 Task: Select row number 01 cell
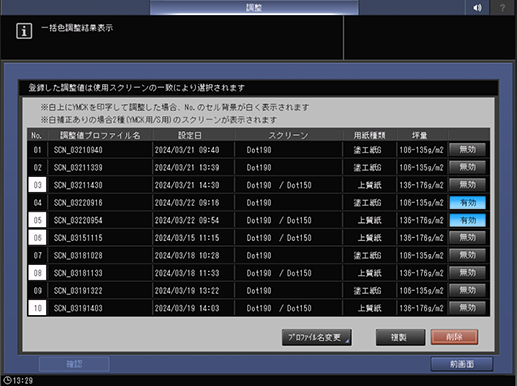coord(37,150)
